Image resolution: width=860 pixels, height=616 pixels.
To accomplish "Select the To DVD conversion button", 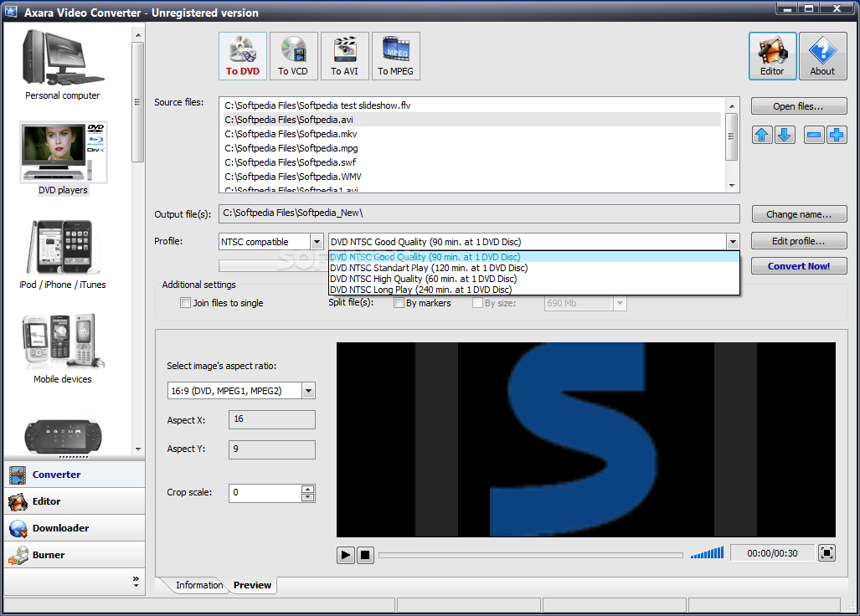I will point(242,56).
